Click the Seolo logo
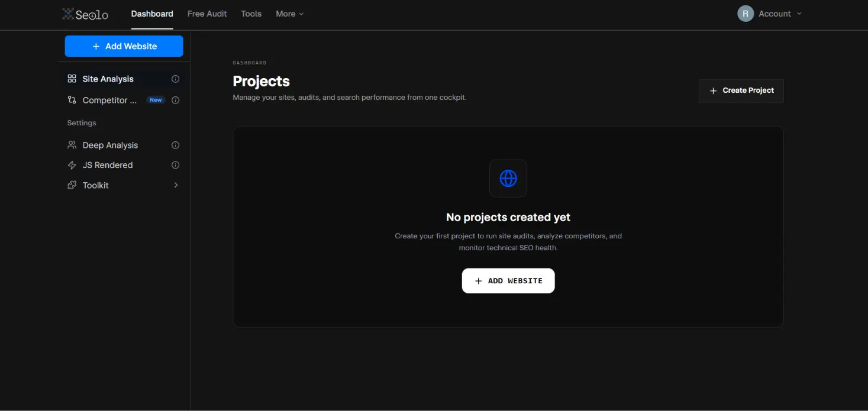868x411 pixels. [x=85, y=14]
